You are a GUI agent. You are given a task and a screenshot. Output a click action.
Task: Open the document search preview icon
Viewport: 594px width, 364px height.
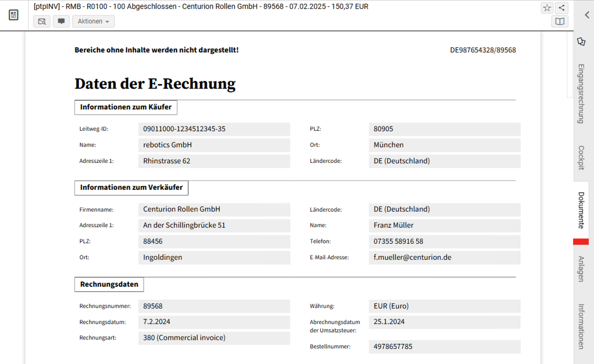pyautogui.click(x=42, y=21)
